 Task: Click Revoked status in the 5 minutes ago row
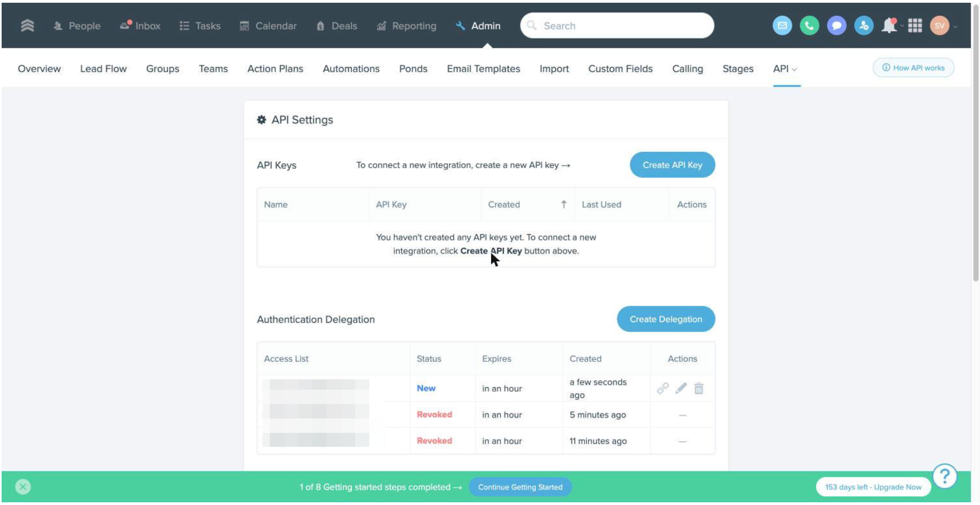click(435, 414)
